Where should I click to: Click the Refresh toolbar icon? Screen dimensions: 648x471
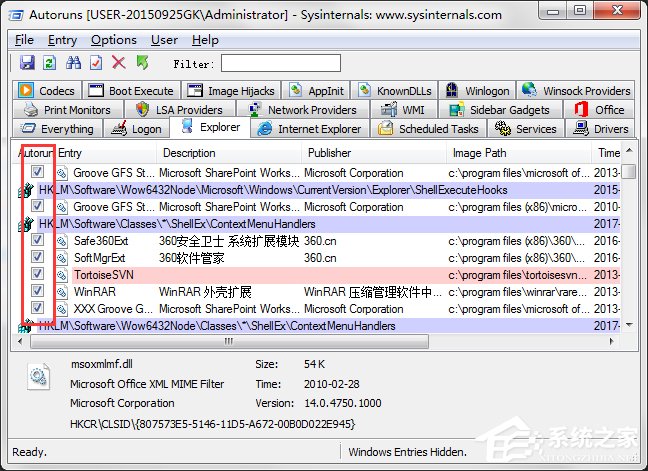coord(49,63)
